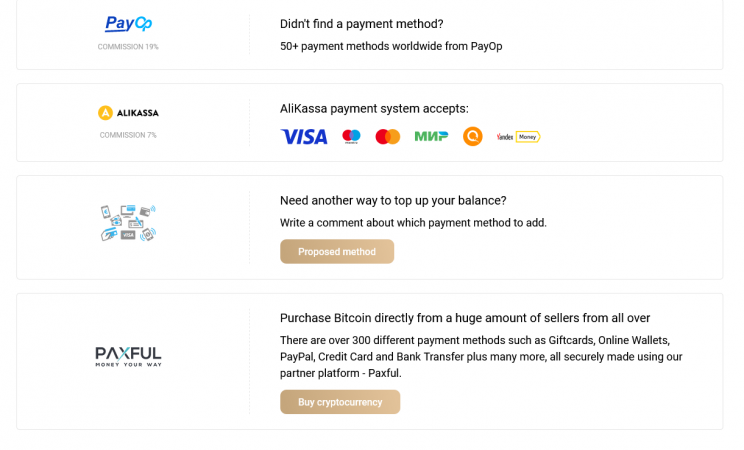Click the PayOp Commission 19% label
This screenshot has width=744, height=450.
pos(128,47)
